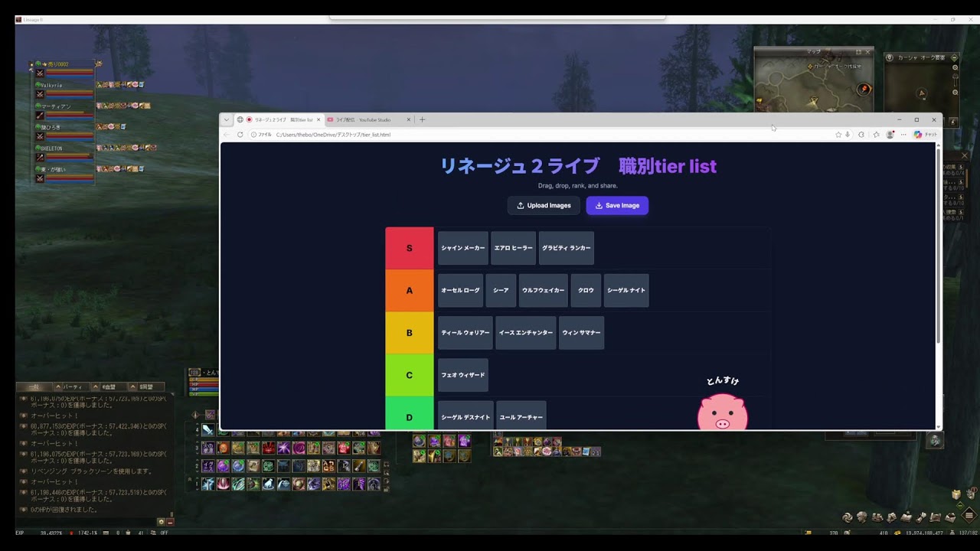Click the イース エンチャンター card
The width and height of the screenshot is (980, 551).
(526, 333)
